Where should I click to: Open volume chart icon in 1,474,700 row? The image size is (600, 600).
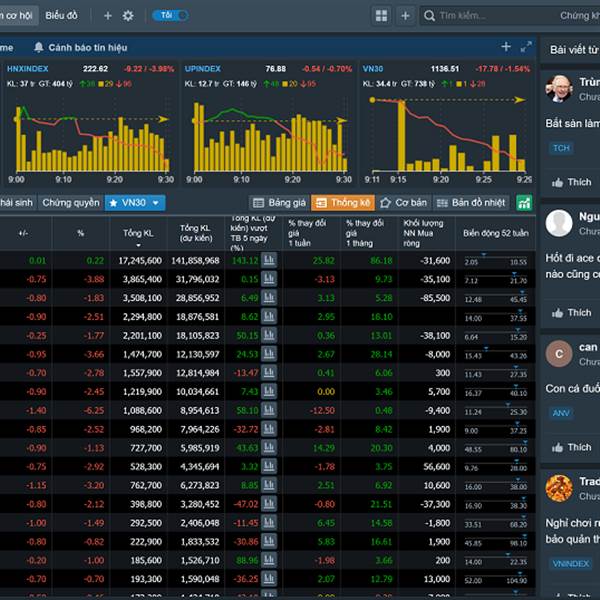[x=269, y=354]
